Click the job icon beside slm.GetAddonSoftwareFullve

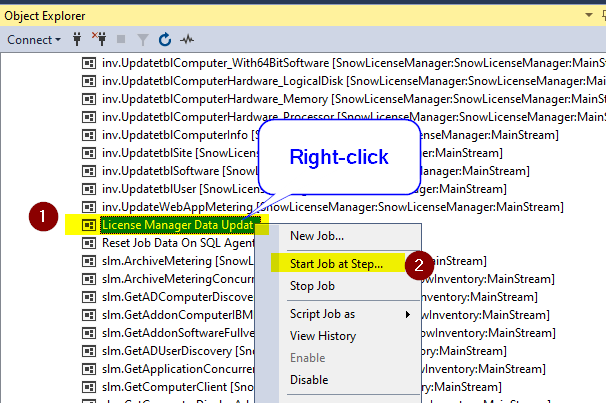point(89,333)
